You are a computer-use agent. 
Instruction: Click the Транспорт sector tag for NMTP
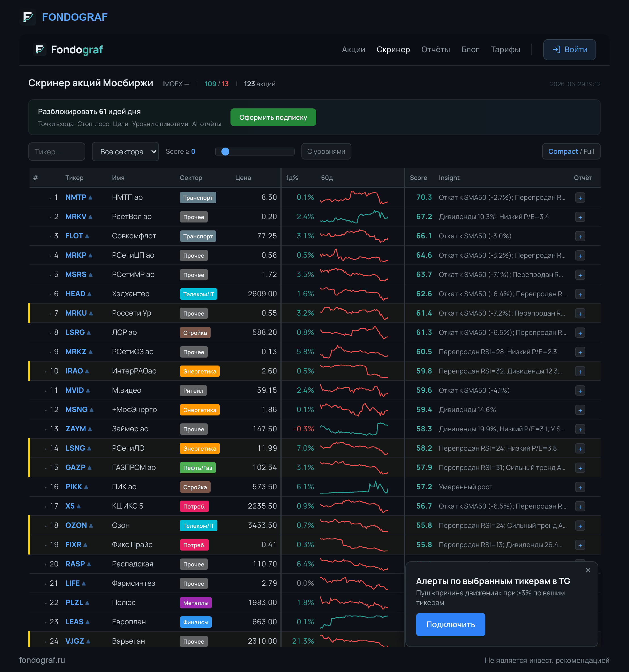198,198
